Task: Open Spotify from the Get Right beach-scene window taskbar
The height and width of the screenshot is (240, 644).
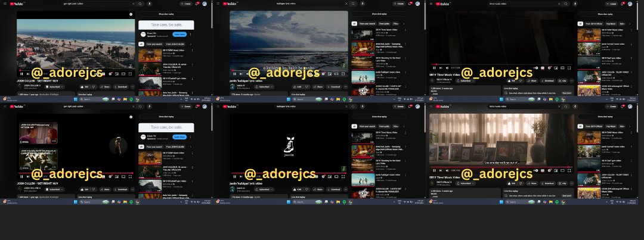Action: point(131,99)
